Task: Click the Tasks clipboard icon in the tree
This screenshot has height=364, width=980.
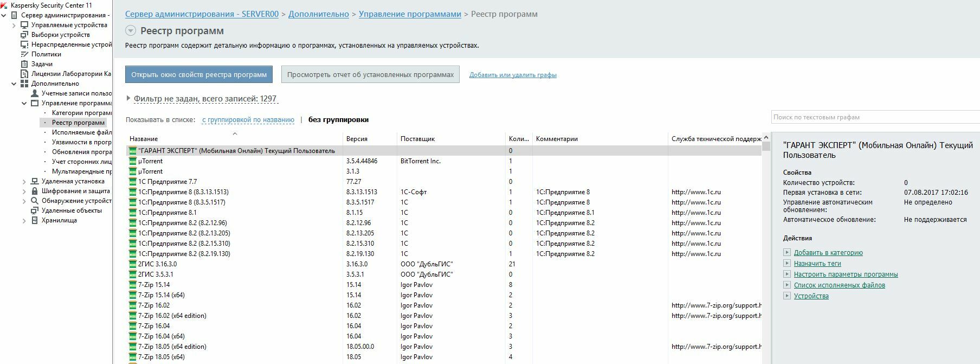Action: [24, 64]
